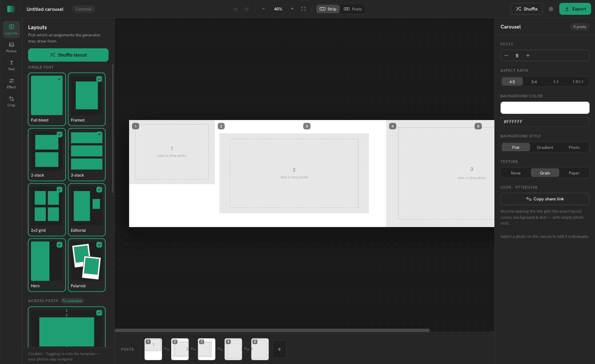Click link icon between posts 1 and 2
This screenshot has width=595, height=364.
point(167,349)
